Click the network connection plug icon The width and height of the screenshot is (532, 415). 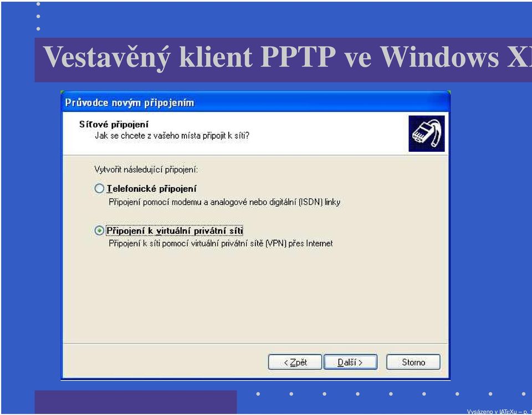427,134
